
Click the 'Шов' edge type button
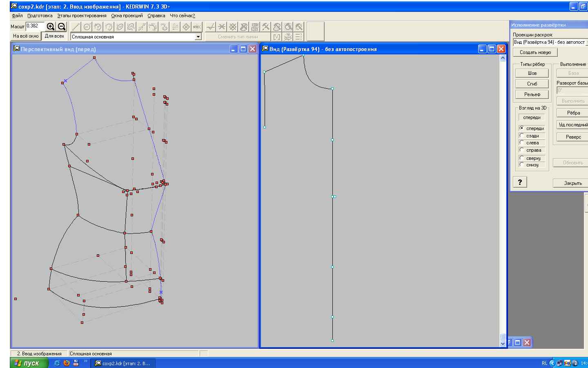[532, 73]
